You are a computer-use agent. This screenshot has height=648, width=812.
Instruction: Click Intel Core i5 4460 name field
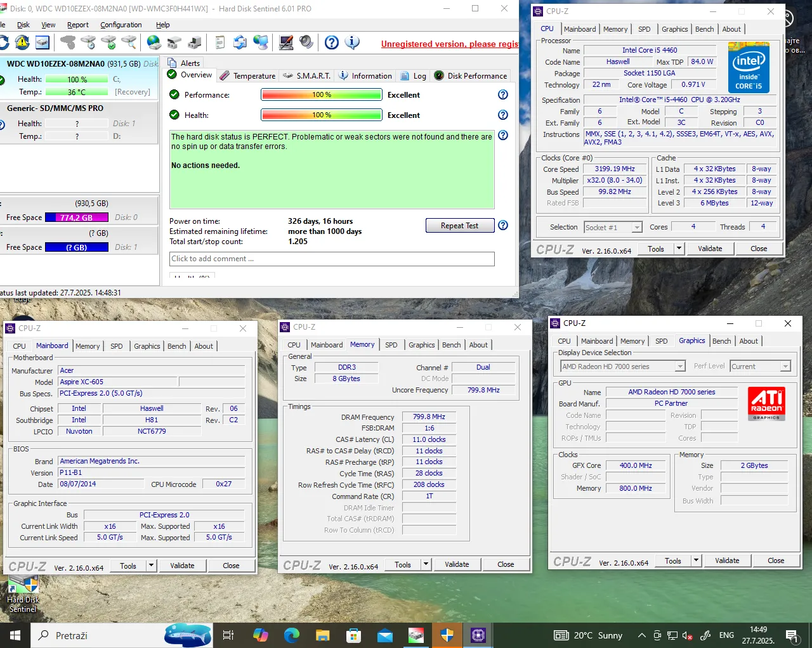[650, 50]
